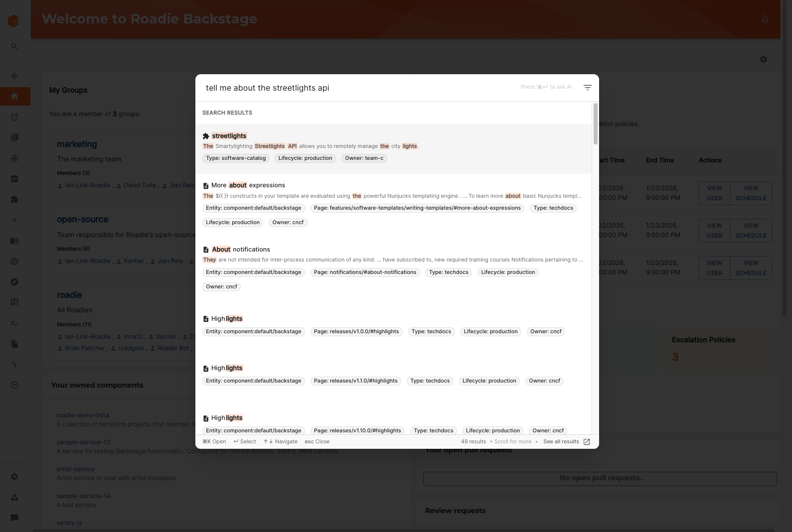The image size is (792, 532).
Task: Open the homepage settings gear icon
Action: 764,59
